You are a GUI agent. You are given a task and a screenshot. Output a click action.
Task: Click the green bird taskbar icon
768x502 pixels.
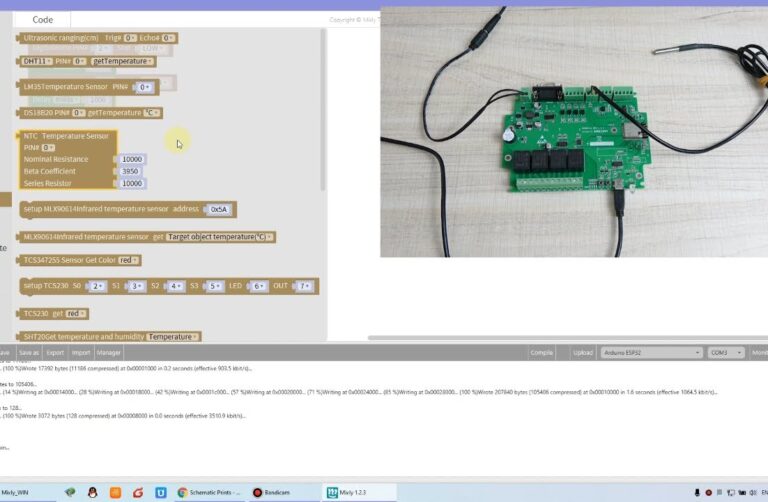(x=70, y=492)
